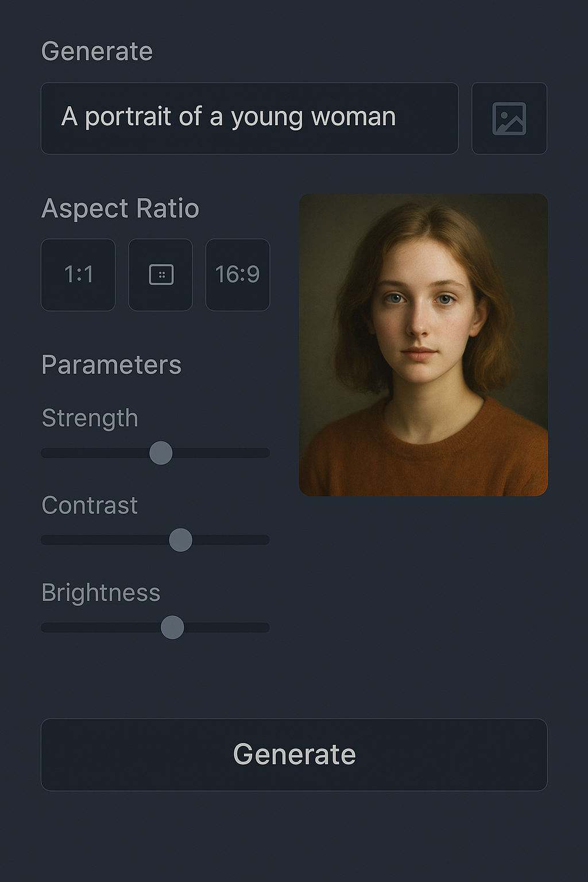Click the Parameters section heading
Image resolution: width=588 pixels, height=882 pixels.
tap(111, 365)
